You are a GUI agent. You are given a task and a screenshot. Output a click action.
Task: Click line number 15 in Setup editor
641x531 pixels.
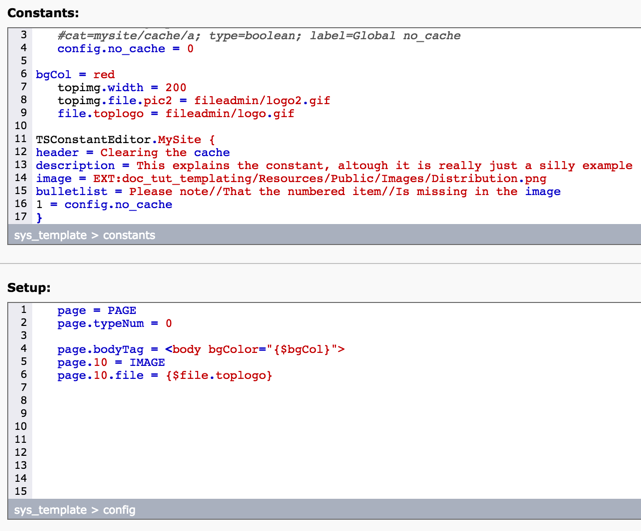[x=21, y=491]
